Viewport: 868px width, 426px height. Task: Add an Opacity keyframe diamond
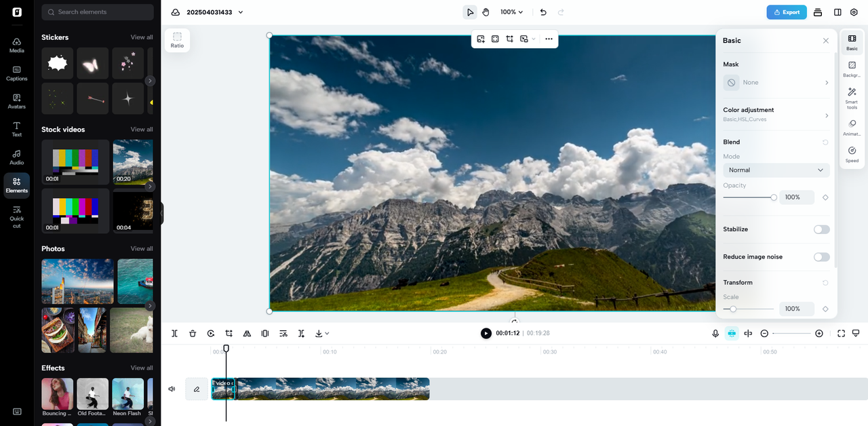pyautogui.click(x=825, y=197)
